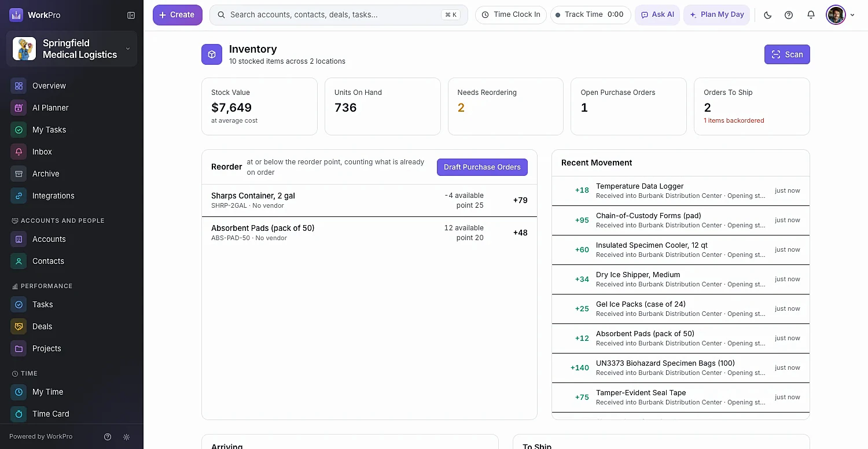Open Time Card page
868x449 pixels.
pos(72,414)
